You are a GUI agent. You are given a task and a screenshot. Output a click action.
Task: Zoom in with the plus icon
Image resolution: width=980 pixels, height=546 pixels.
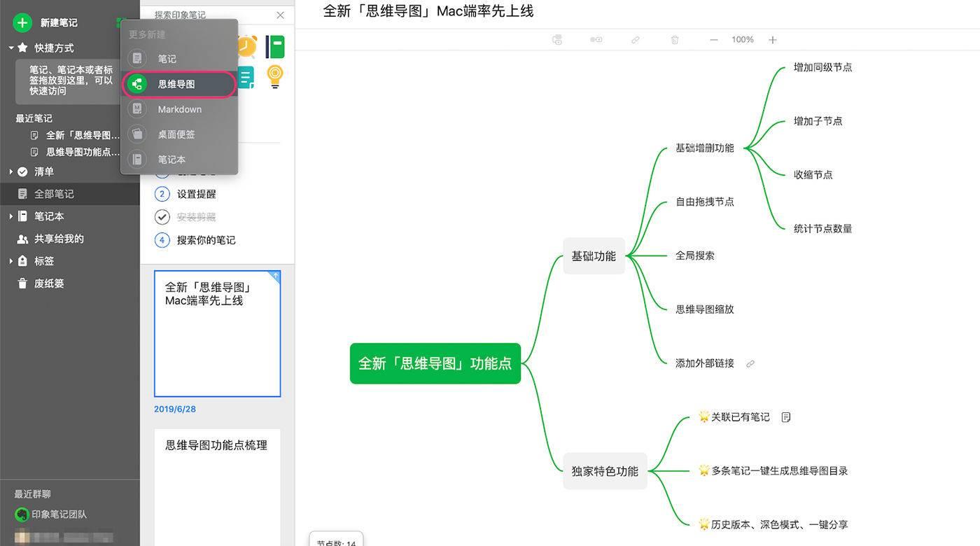coord(773,40)
